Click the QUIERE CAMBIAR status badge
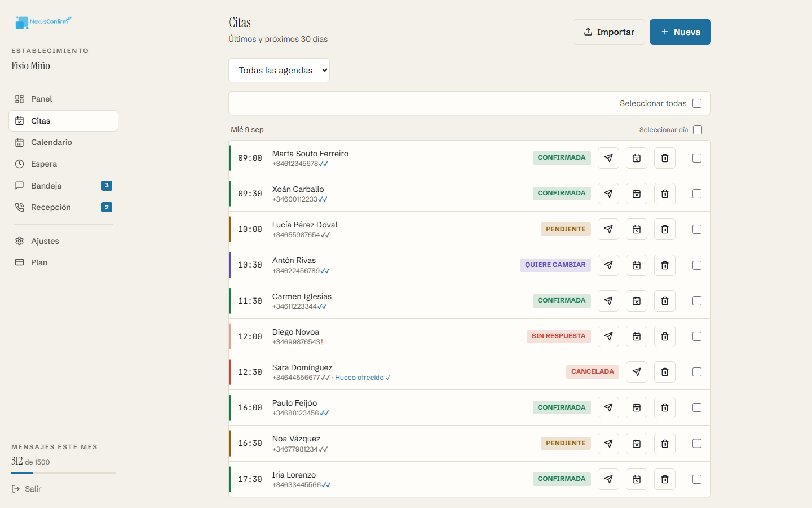812x508 pixels. (555, 265)
